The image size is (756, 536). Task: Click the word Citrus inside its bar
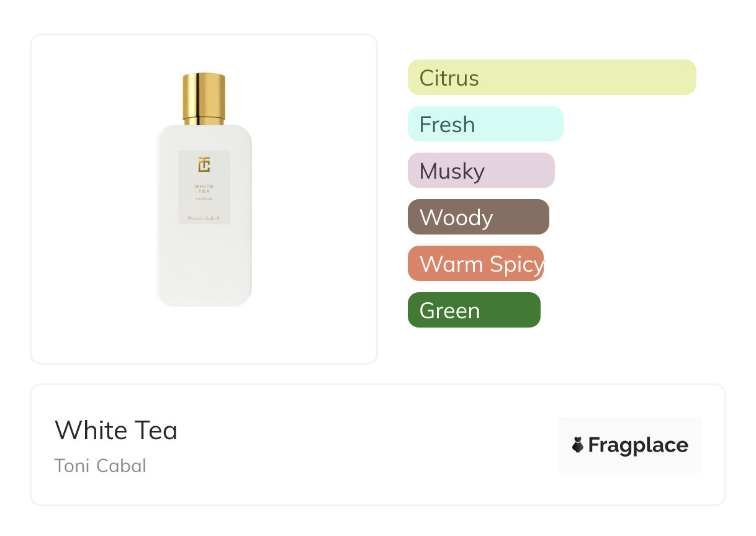[449, 78]
